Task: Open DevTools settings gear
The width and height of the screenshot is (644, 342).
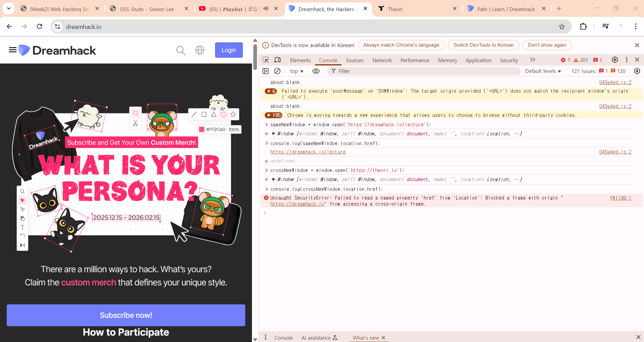Action: click(615, 60)
